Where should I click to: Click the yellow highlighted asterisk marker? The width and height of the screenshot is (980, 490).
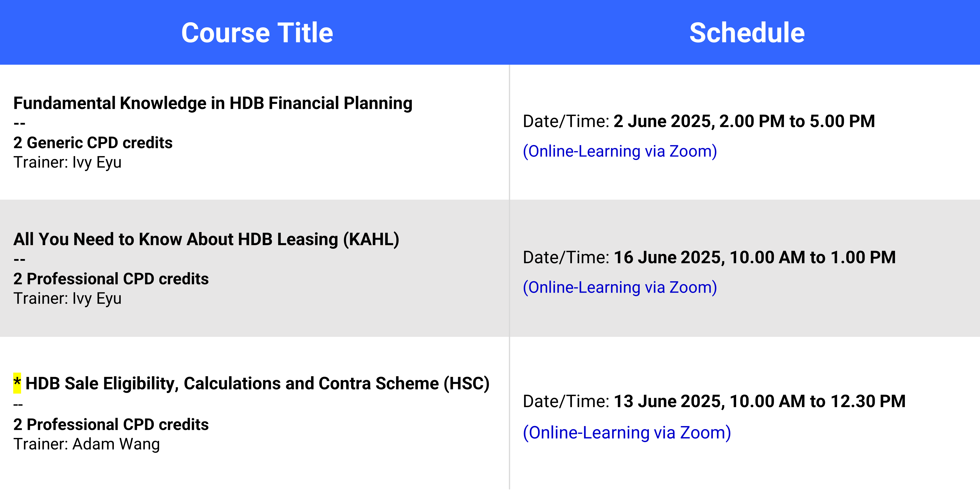[x=17, y=383]
